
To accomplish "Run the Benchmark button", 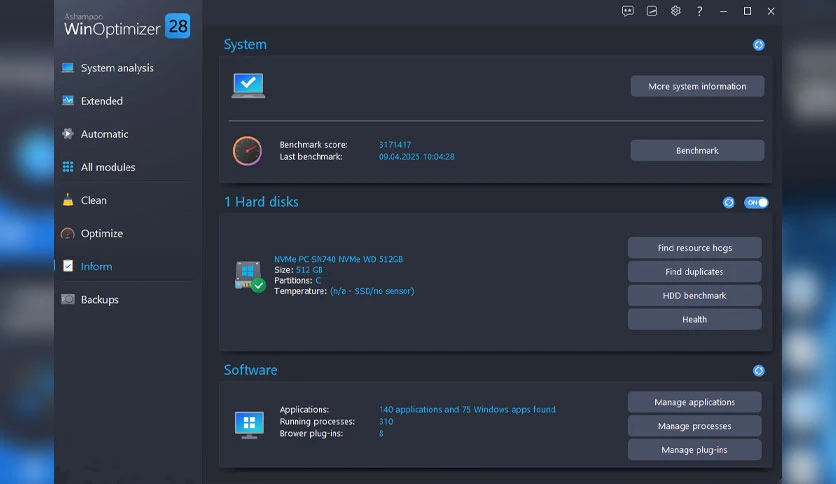I will click(x=697, y=151).
